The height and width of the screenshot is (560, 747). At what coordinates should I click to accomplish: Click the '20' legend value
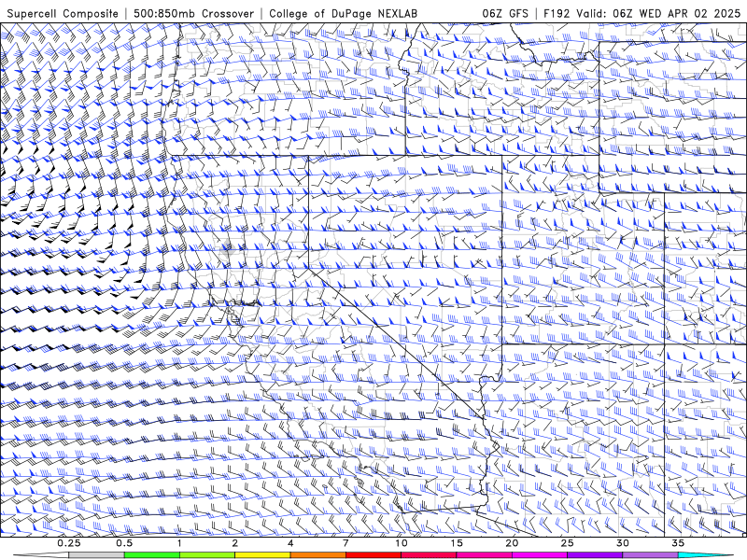point(512,543)
